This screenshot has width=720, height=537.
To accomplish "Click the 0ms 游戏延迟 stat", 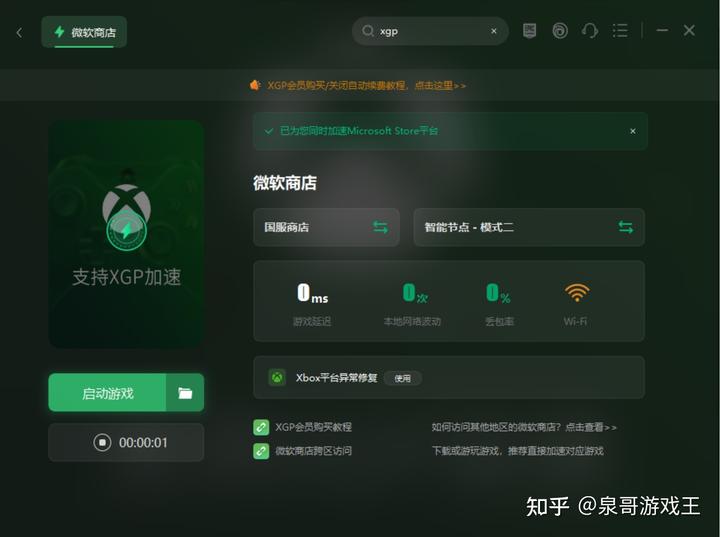I will pyautogui.click(x=312, y=304).
